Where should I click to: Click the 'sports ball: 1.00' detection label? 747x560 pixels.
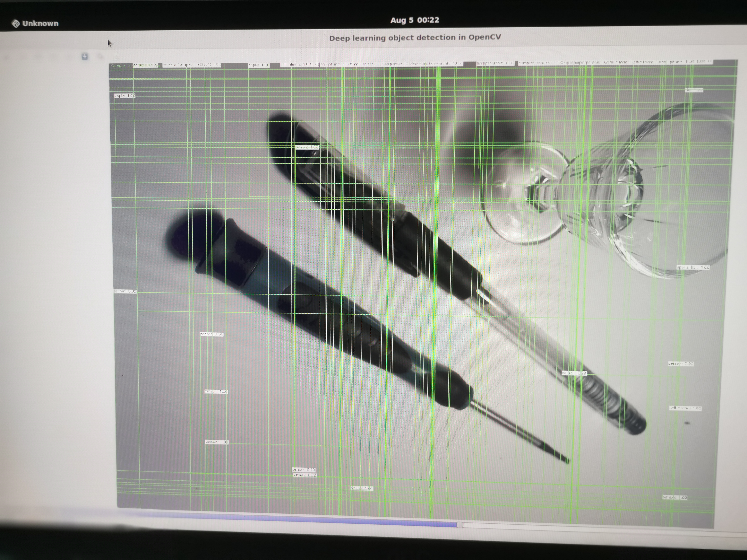tap(693, 267)
